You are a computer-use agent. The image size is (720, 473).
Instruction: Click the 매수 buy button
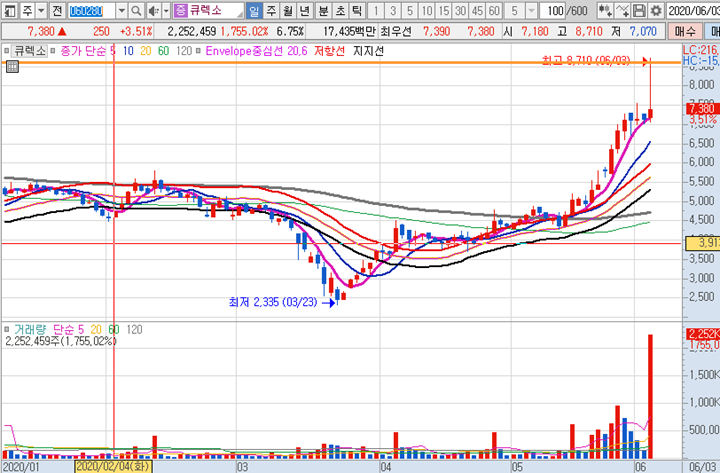click(685, 31)
